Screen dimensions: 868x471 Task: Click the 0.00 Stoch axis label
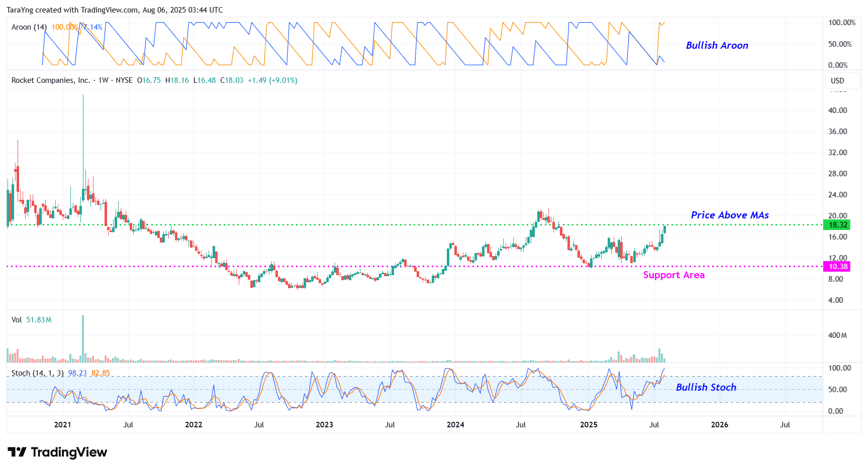click(x=835, y=411)
